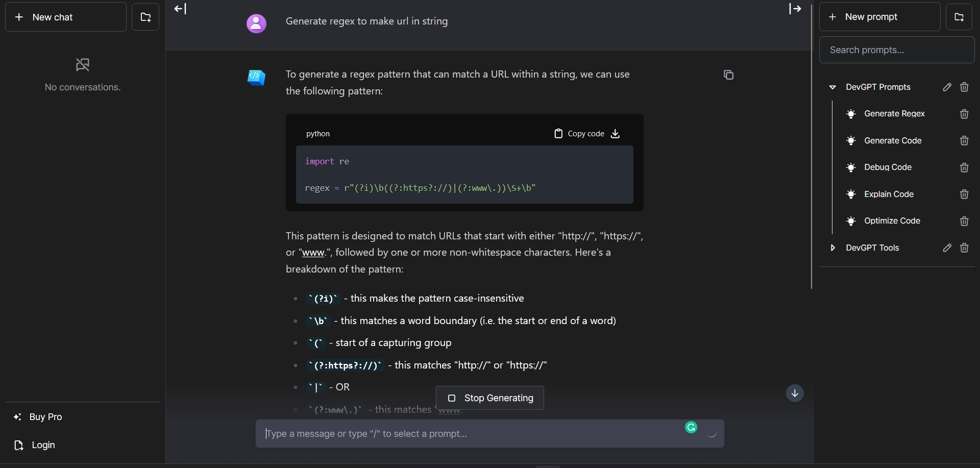Copy the assistant message with copy icon
The width and height of the screenshot is (980, 468).
tap(728, 75)
